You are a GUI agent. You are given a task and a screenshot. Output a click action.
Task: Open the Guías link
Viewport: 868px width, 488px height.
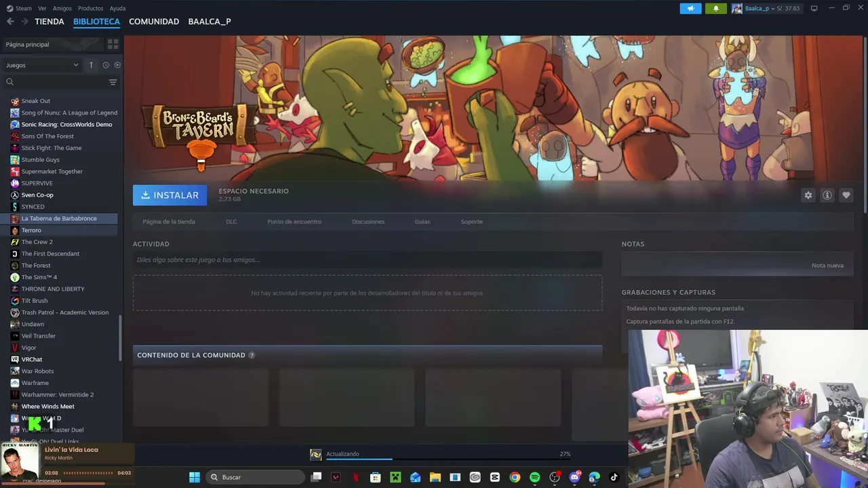click(x=422, y=222)
